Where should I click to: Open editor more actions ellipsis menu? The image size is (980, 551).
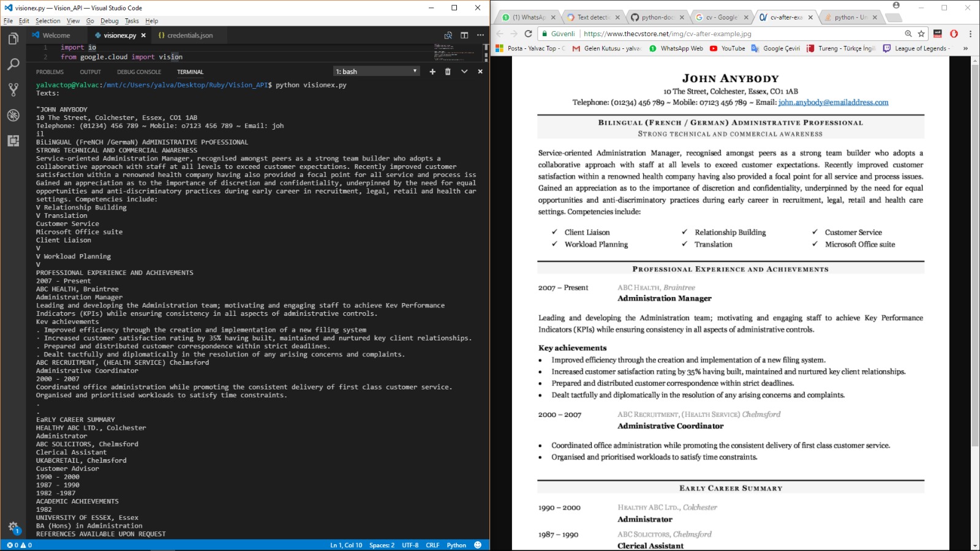pyautogui.click(x=480, y=36)
